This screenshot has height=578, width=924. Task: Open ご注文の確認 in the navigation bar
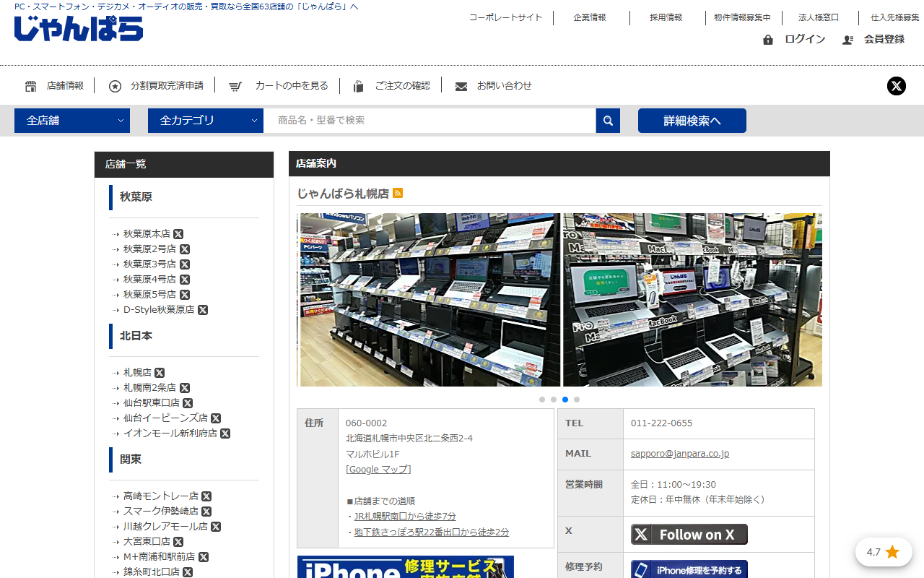(x=402, y=85)
